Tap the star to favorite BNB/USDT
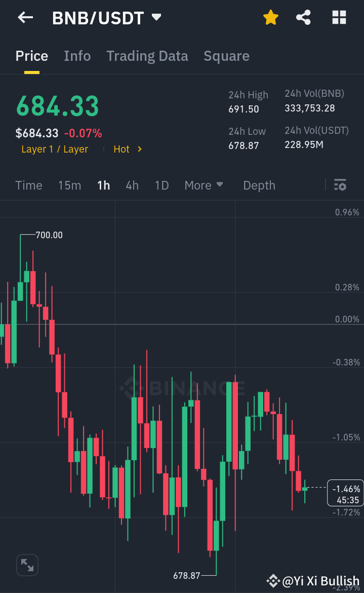The image size is (364, 593). click(x=271, y=17)
